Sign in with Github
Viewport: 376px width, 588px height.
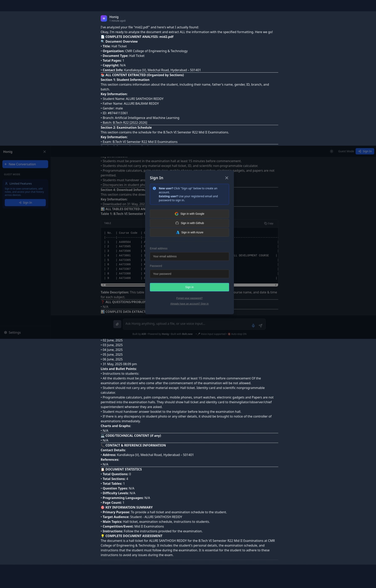coord(189,223)
